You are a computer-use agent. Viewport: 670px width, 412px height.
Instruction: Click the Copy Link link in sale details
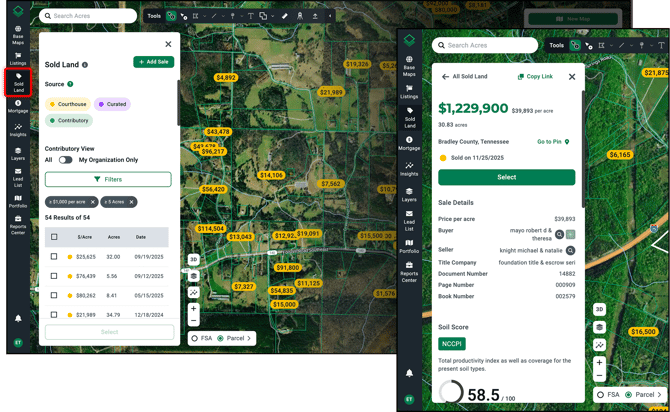535,77
